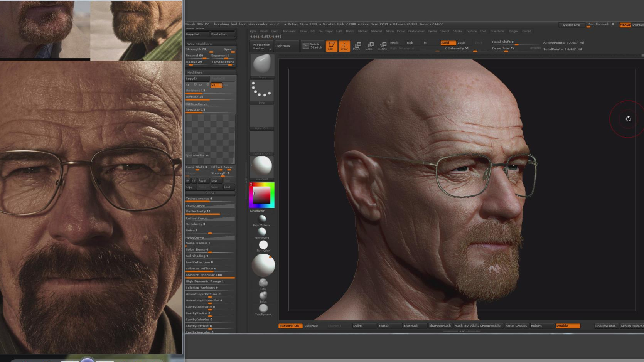
Task: Toggle Mrgb channel mode
Action: [x=394, y=43]
